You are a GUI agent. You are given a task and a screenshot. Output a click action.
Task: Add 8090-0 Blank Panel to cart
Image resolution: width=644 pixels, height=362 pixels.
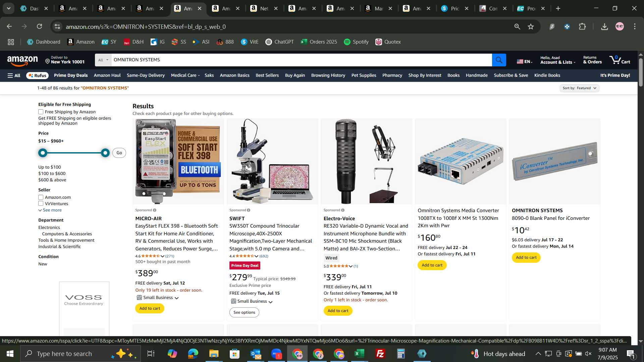(x=526, y=257)
